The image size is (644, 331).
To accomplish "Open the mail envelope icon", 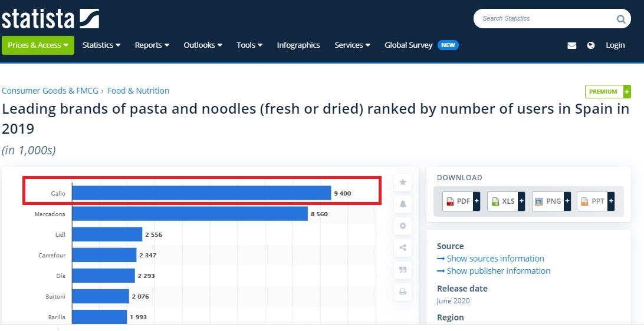I will 571,45.
